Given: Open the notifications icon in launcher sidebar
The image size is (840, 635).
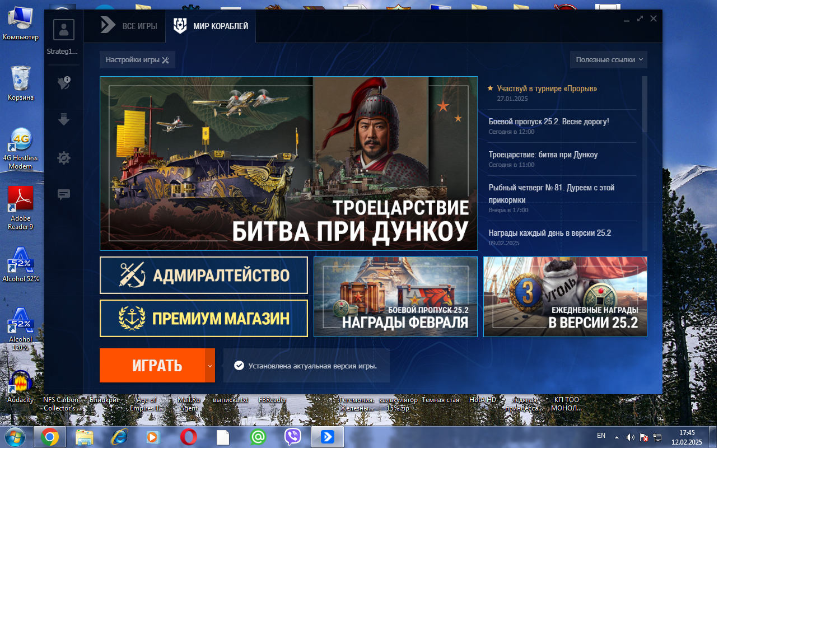Looking at the screenshot, I should [x=64, y=83].
